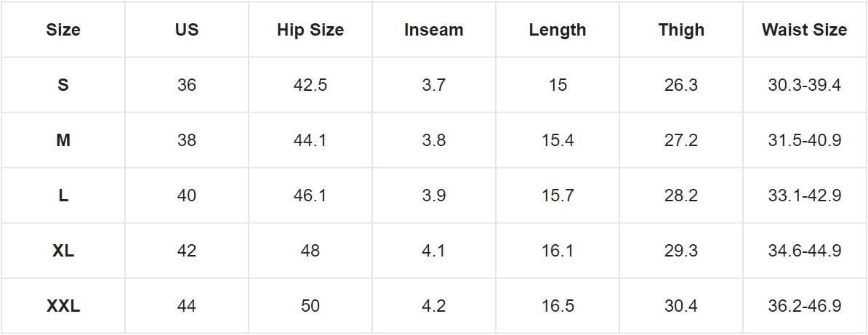868x335 pixels.
Task: Select the Thigh column header
Action: point(681,29)
